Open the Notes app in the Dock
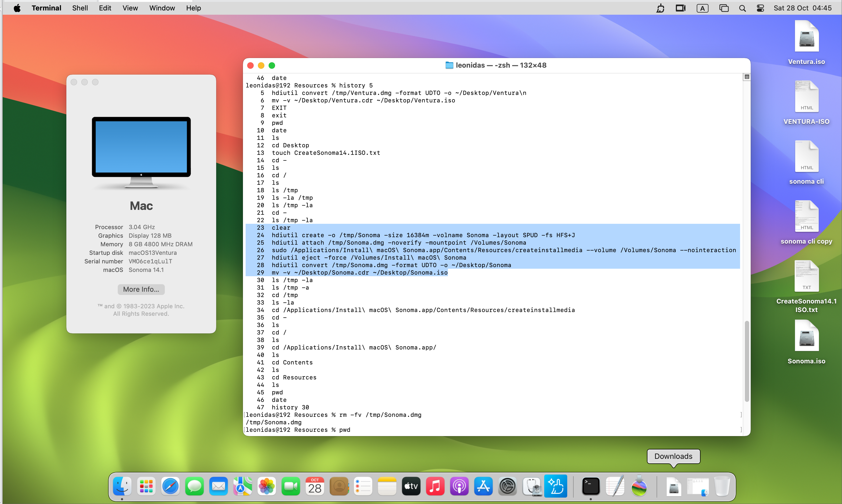Viewport: 842px width, 504px height. point(387,486)
